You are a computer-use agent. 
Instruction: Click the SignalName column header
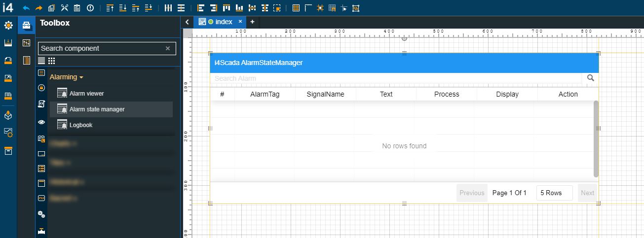pos(325,94)
